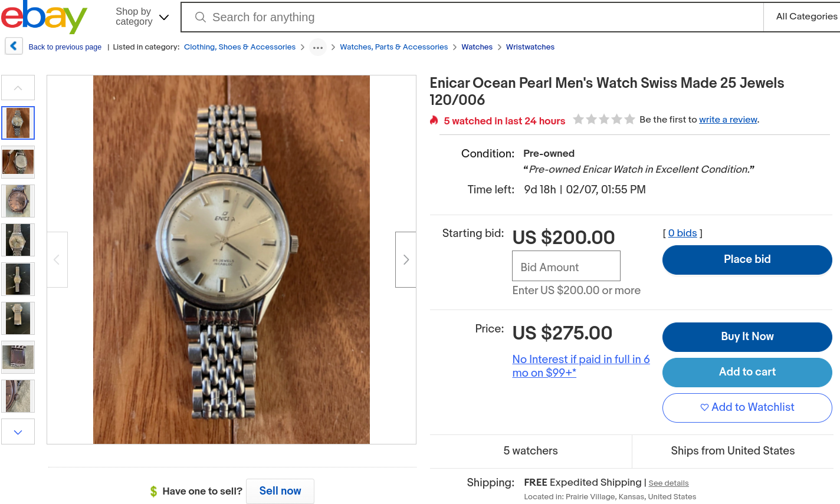
Task: Show previous watch photo with left arrow
Action: pyautogui.click(x=57, y=259)
